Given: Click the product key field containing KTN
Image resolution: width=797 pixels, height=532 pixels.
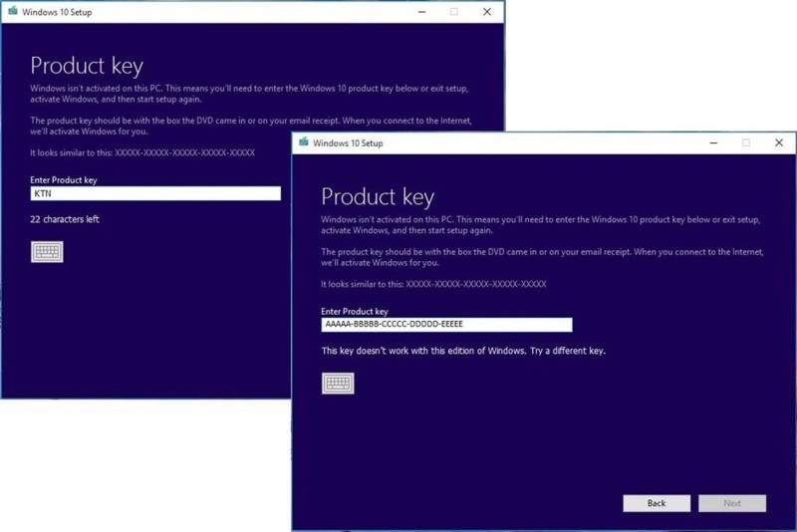Looking at the screenshot, I should click(155, 193).
